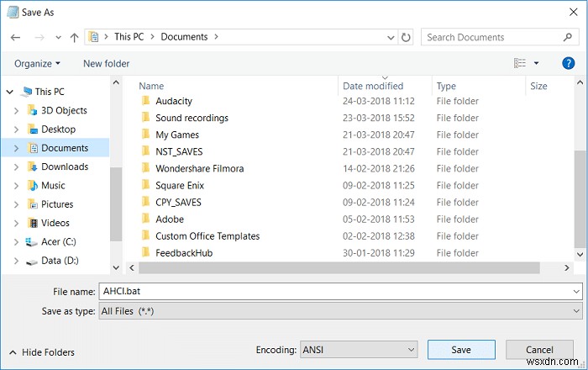
Task: Click the Sound recordings folder icon
Action: (146, 118)
